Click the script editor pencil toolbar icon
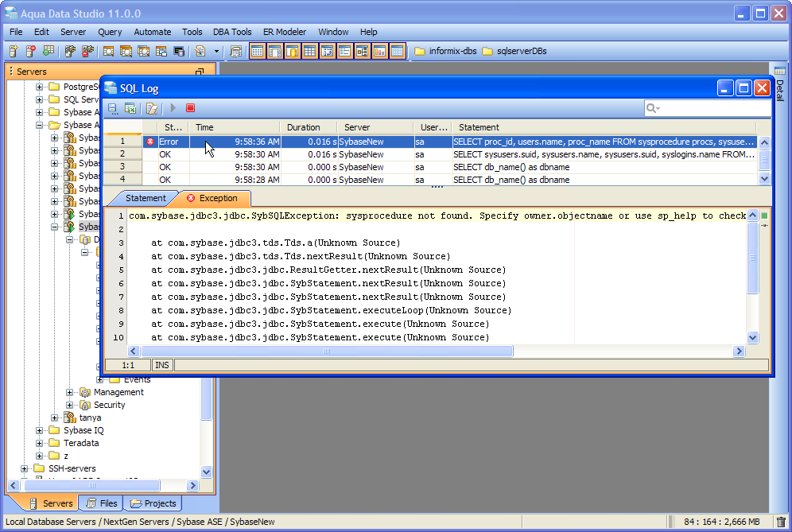The image size is (792, 532). [200, 51]
